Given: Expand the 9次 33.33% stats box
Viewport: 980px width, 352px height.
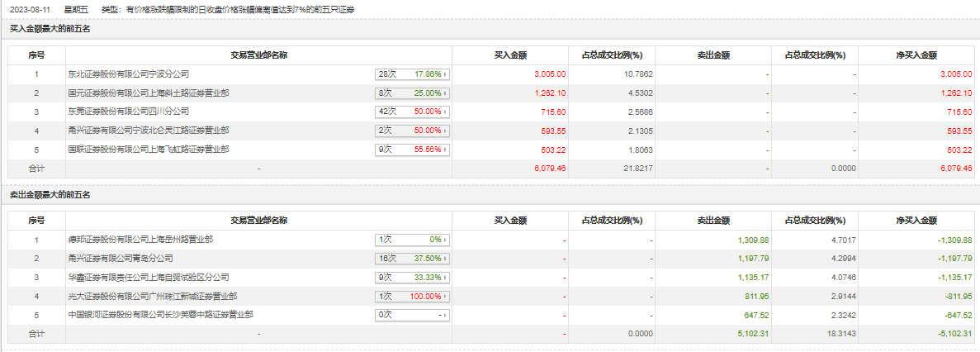Looking at the screenshot, I should [413, 278].
